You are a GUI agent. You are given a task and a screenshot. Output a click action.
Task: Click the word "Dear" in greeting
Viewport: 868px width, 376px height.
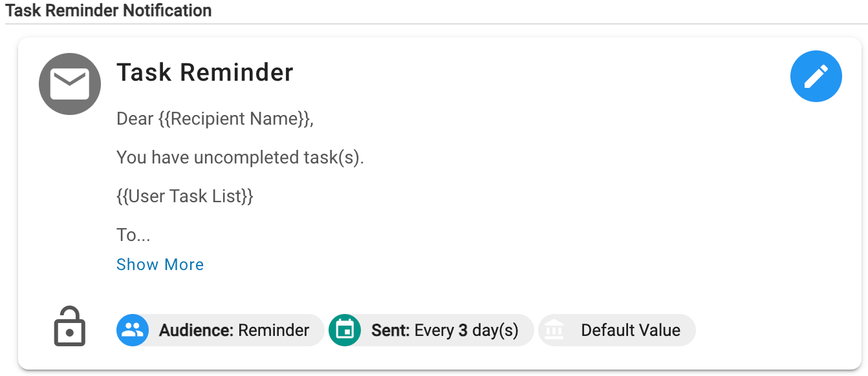pyautogui.click(x=135, y=119)
